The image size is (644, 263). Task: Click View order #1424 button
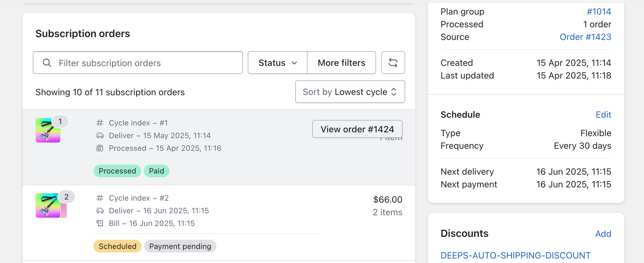tap(357, 129)
